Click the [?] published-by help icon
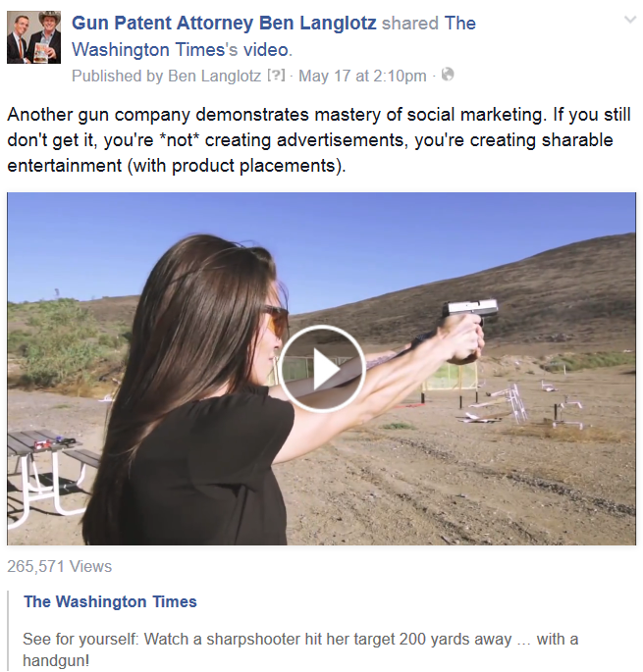 (x=276, y=76)
